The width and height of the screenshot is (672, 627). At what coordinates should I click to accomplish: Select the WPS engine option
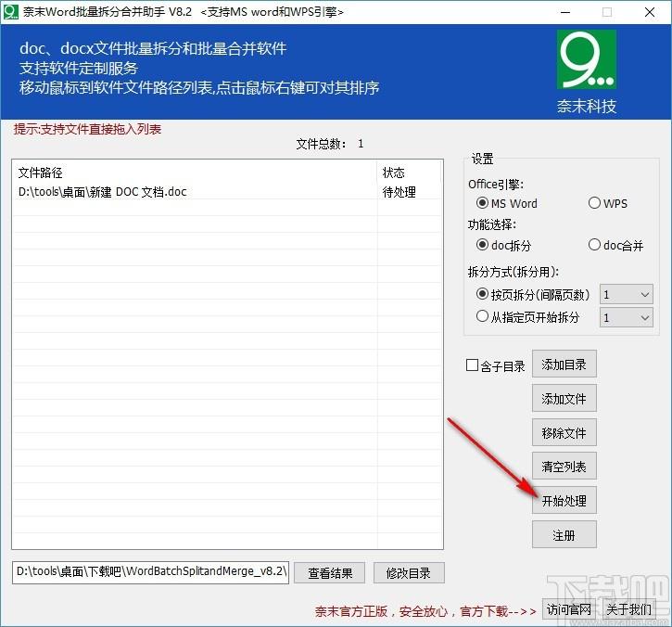[608, 203]
